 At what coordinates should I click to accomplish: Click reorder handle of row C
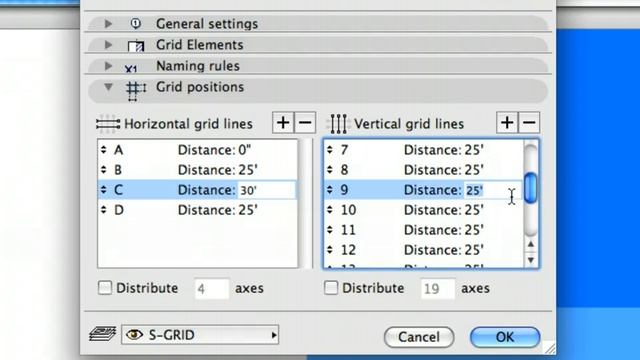point(104,190)
